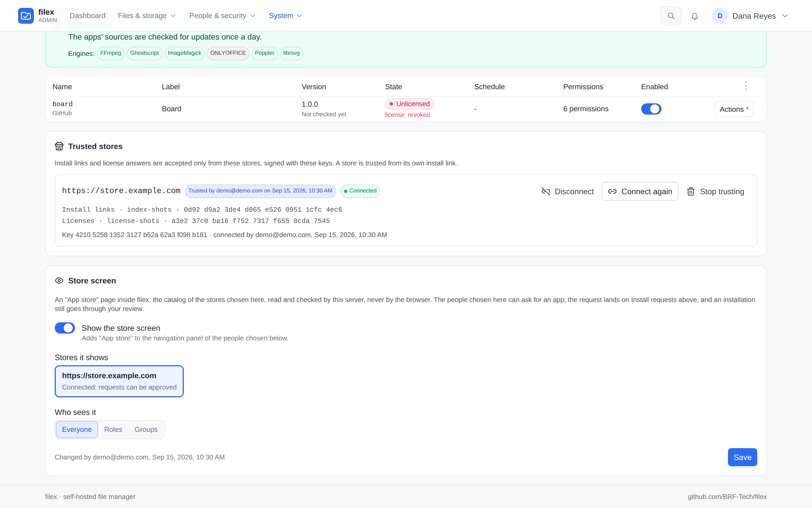The width and height of the screenshot is (812, 508).
Task: Toggle the https://store.example.com store card selection
Action: (x=119, y=381)
